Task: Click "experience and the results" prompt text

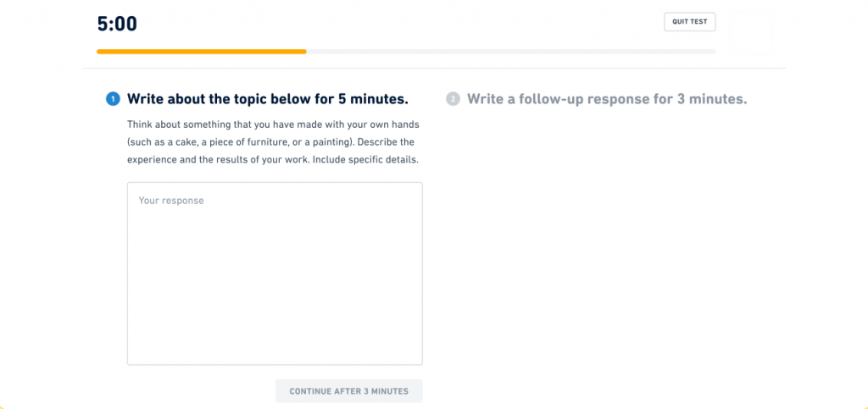Action: (185, 160)
